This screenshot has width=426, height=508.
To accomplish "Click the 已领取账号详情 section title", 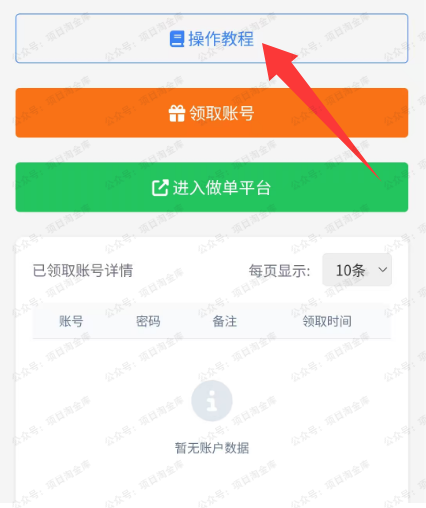I will click(x=83, y=270).
